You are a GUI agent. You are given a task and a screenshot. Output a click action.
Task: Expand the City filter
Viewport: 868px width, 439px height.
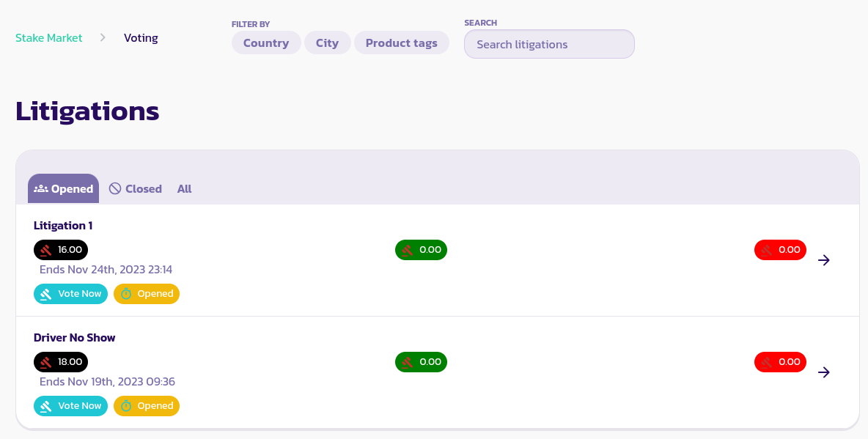(x=327, y=43)
